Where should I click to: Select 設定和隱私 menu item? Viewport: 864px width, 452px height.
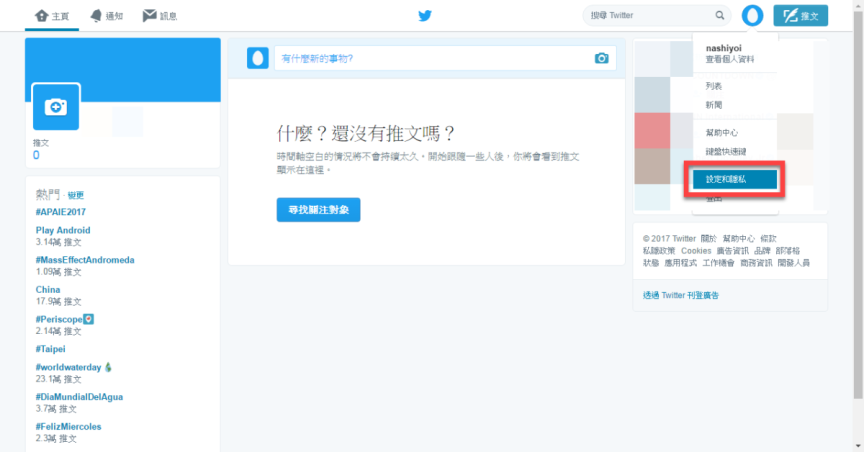point(735,179)
